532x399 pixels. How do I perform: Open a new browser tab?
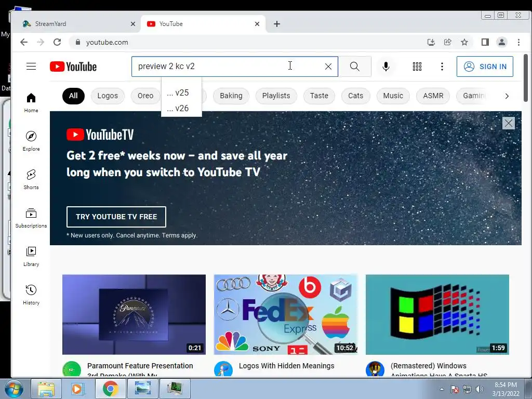(277, 24)
